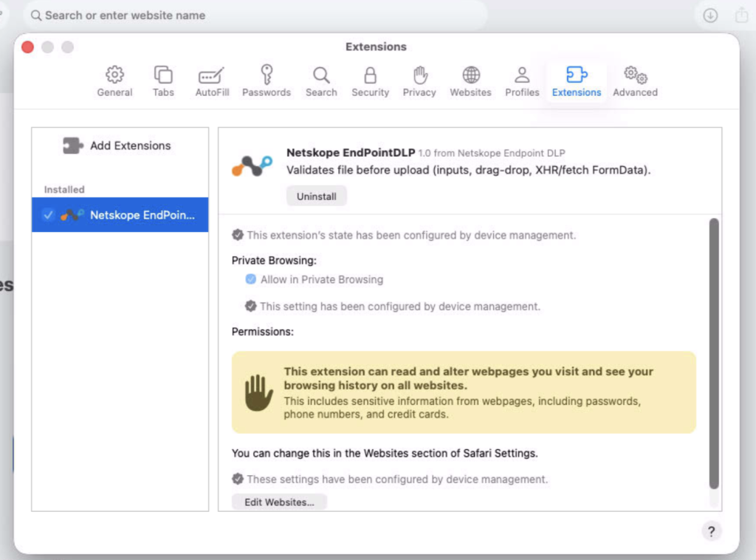Switch to the AutoFill tab label
The width and height of the screenshot is (756, 560).
[x=212, y=92]
